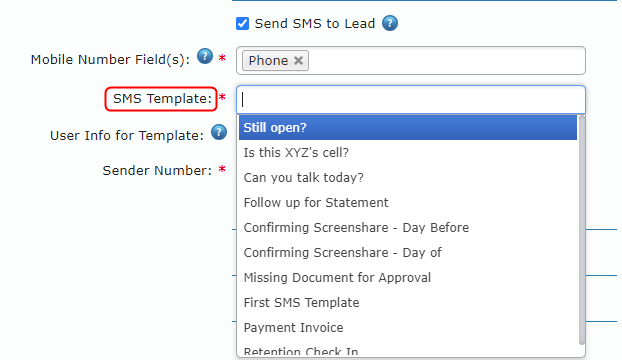Image resolution: width=622 pixels, height=360 pixels.
Task: Click the dropdown list vertical scrollbar
Action: click(582, 230)
